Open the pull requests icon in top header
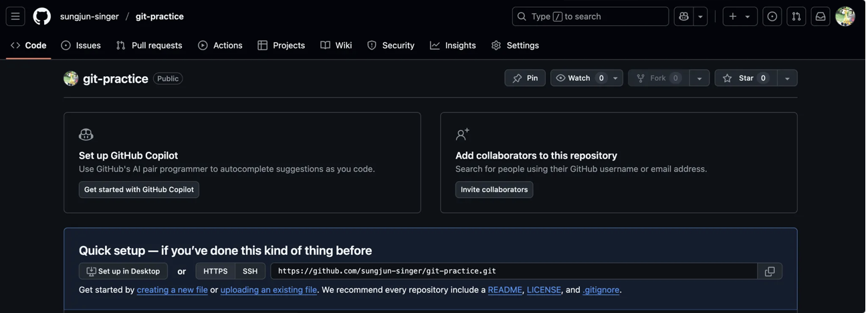Image resolution: width=868 pixels, height=313 pixels. [796, 16]
